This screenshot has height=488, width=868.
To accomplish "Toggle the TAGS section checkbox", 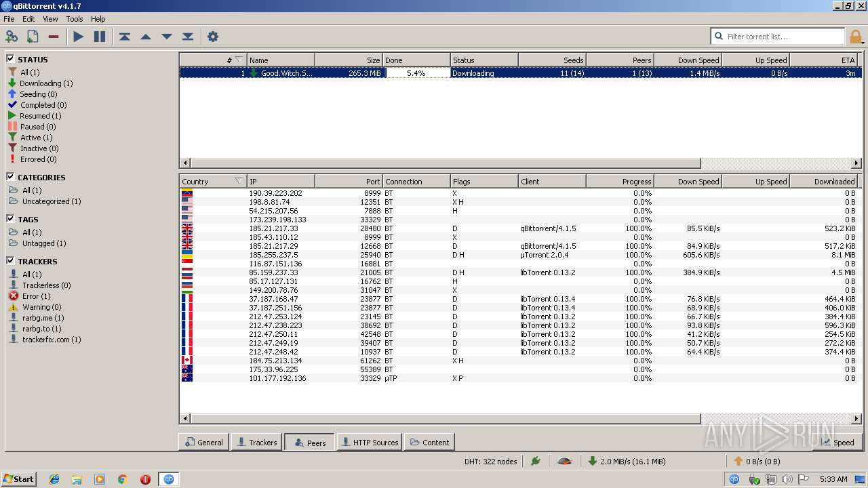I will [11, 219].
